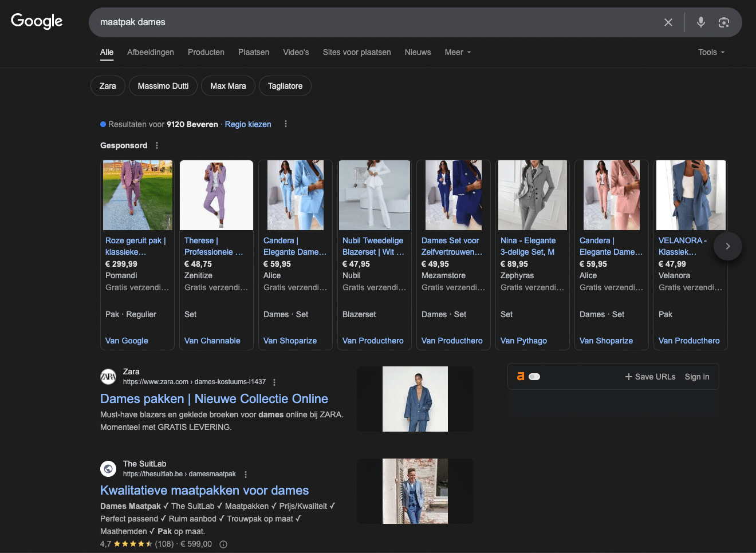Open three-dot menu for Zara result
The width and height of the screenshot is (756, 553).
tap(274, 382)
